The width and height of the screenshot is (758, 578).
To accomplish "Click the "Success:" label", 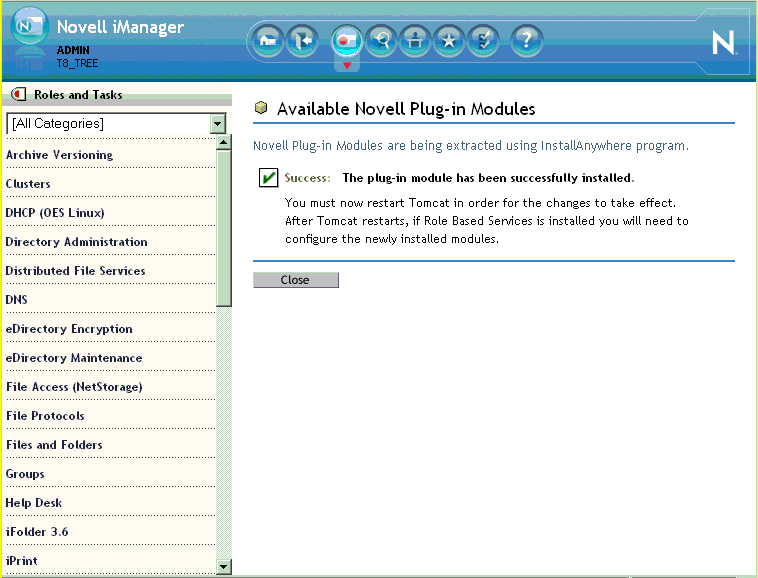I will tap(307, 178).
